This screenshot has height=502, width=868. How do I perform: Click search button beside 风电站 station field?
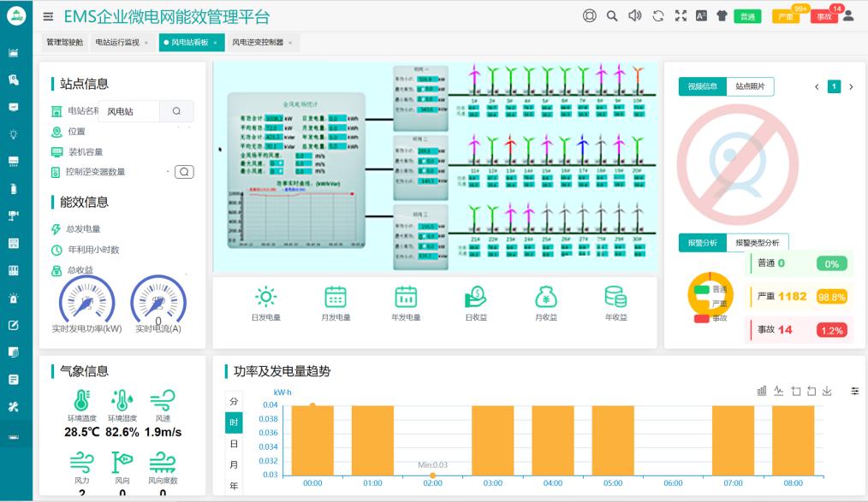click(x=176, y=111)
